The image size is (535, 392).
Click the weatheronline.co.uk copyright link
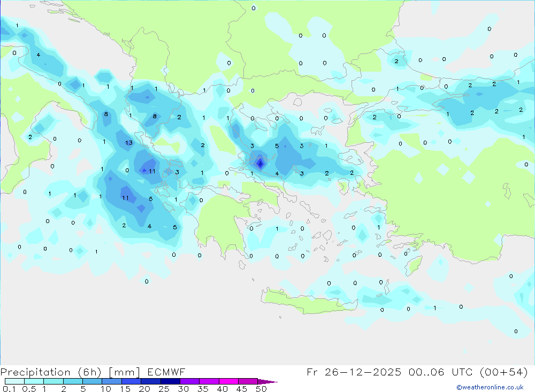pyautogui.click(x=490, y=387)
